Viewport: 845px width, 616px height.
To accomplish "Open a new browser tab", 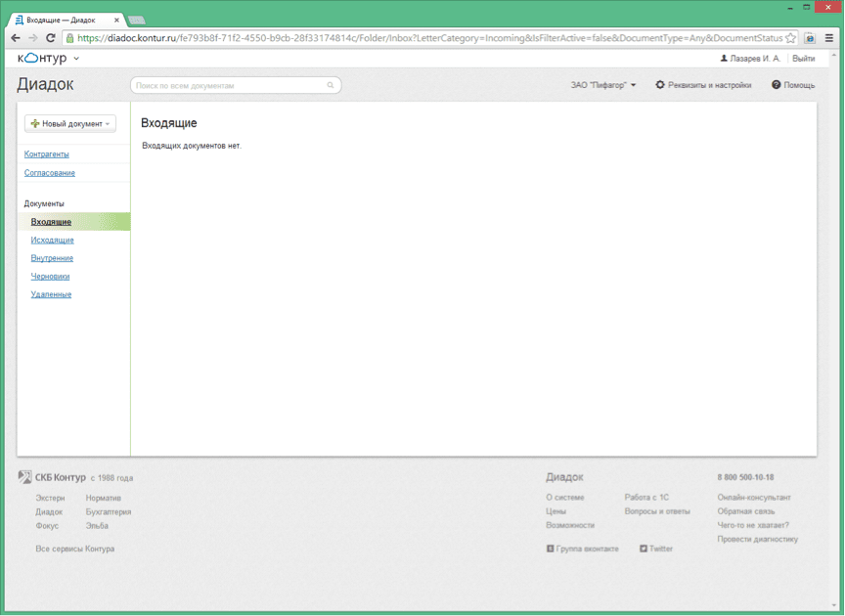I will tap(137, 21).
